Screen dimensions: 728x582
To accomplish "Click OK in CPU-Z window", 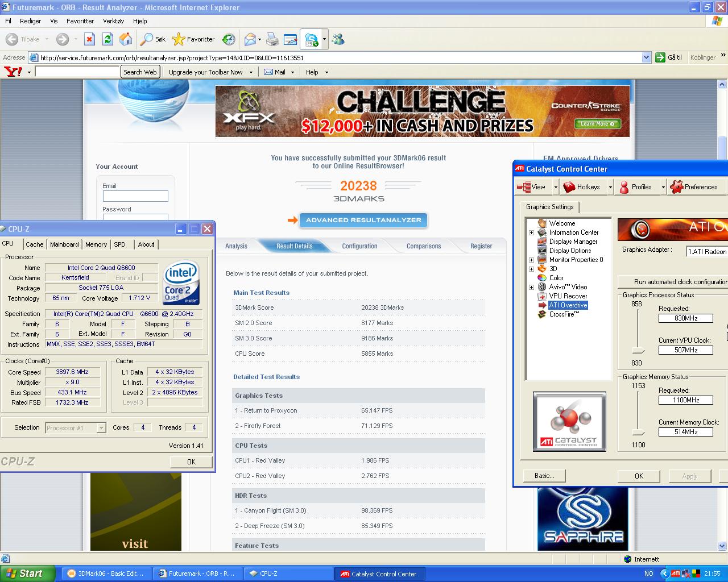I will [192, 462].
